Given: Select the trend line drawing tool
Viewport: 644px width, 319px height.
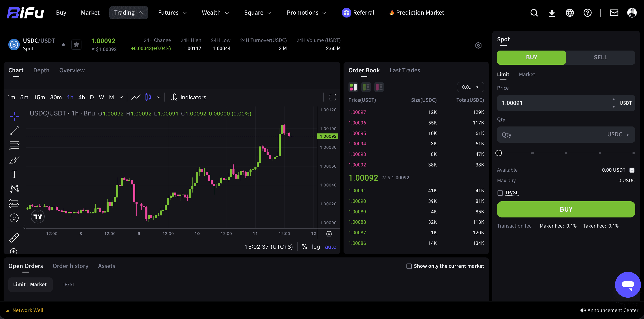Looking at the screenshot, I should [14, 131].
